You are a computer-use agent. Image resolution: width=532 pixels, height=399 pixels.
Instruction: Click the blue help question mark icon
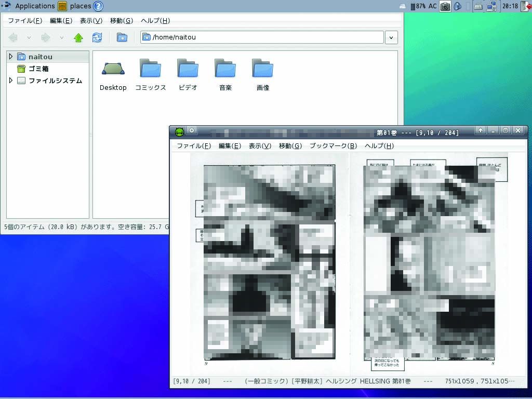click(x=98, y=6)
